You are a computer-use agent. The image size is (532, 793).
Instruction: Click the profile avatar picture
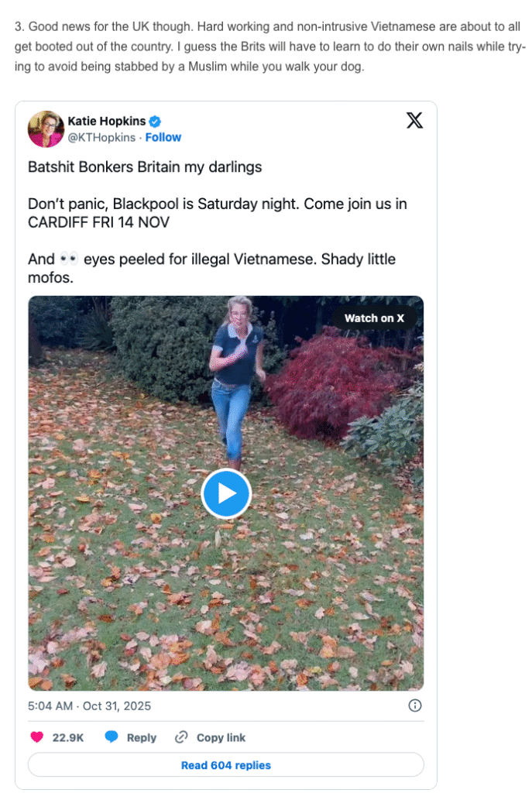[46, 129]
